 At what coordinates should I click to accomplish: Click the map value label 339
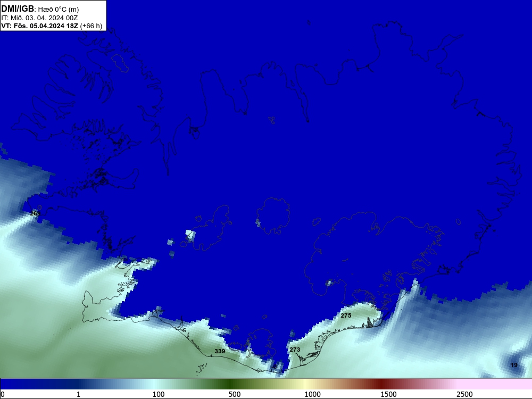click(x=220, y=351)
